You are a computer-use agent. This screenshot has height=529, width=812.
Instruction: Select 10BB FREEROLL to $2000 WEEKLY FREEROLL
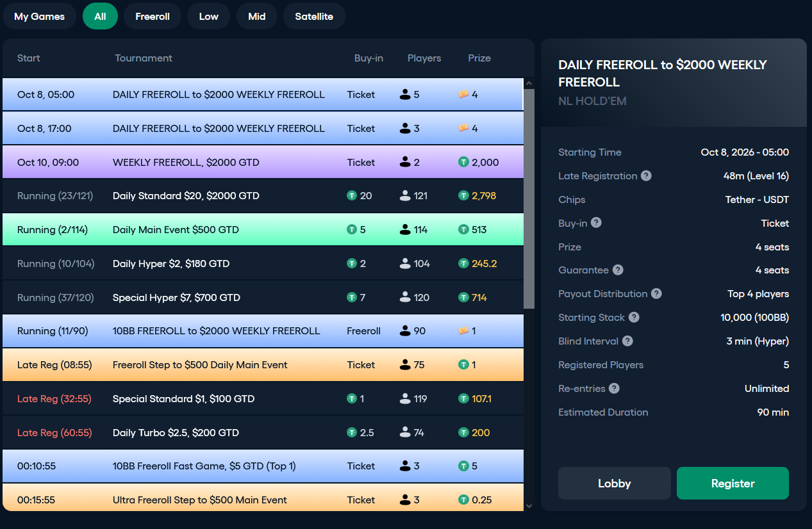[263, 331]
